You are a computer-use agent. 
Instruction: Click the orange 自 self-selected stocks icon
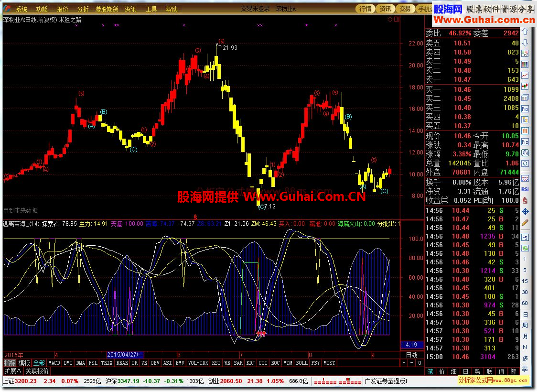tap(525, 131)
